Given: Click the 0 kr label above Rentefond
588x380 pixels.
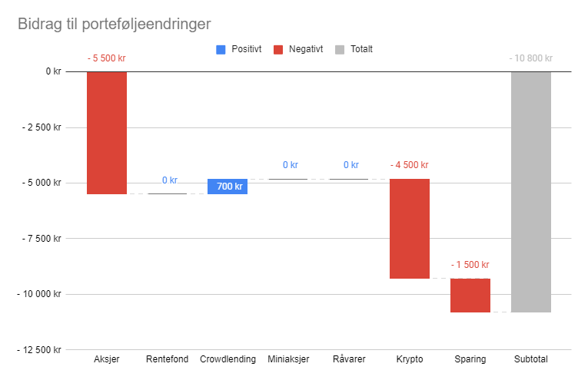Looking at the screenshot, I should [170, 180].
